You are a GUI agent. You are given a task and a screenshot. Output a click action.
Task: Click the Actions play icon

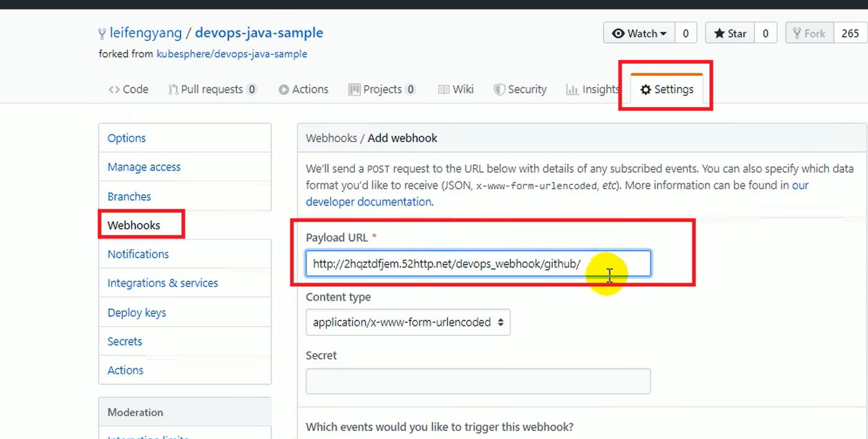point(284,89)
